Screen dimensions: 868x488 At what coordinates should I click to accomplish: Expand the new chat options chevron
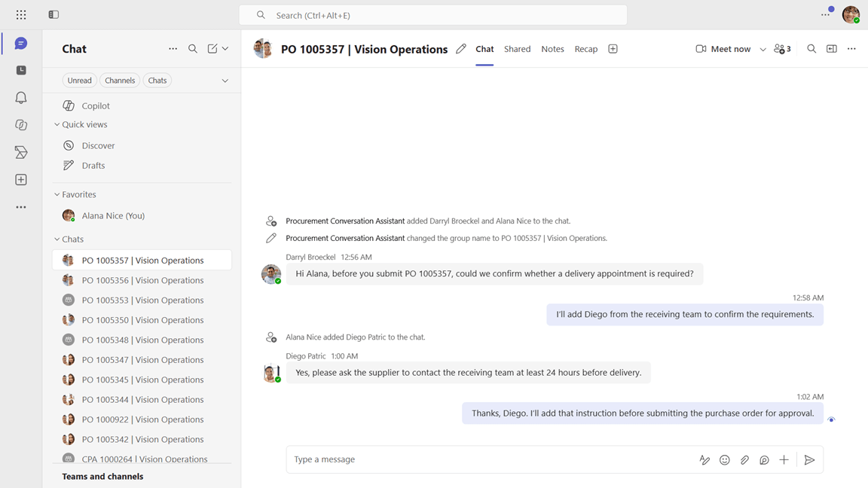pyautogui.click(x=225, y=49)
